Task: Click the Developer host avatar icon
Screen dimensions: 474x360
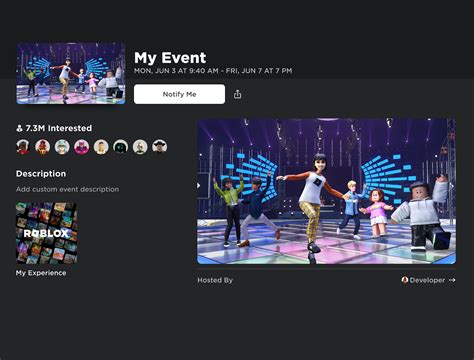Action: coord(405,280)
